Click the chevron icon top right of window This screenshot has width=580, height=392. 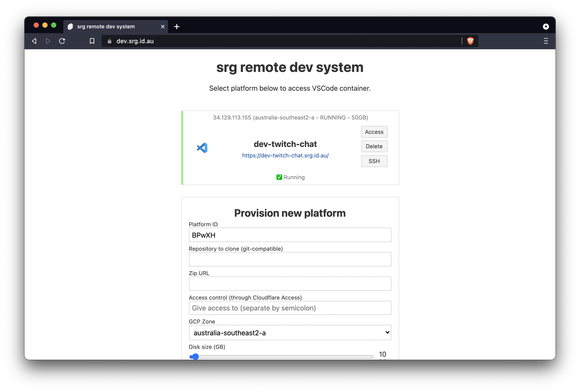coord(546,26)
